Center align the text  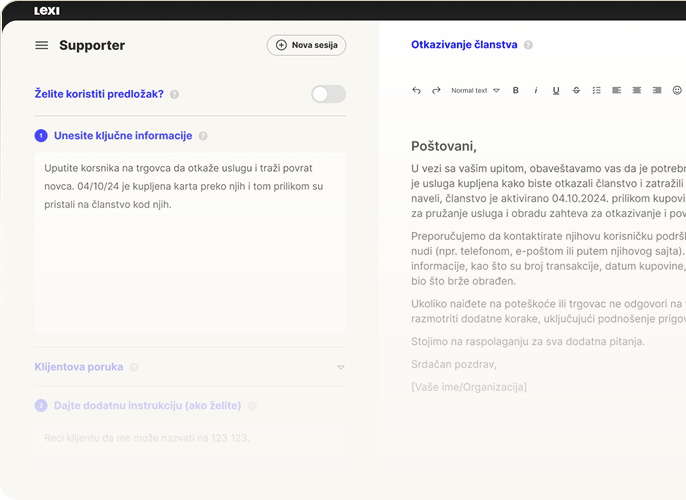click(637, 90)
